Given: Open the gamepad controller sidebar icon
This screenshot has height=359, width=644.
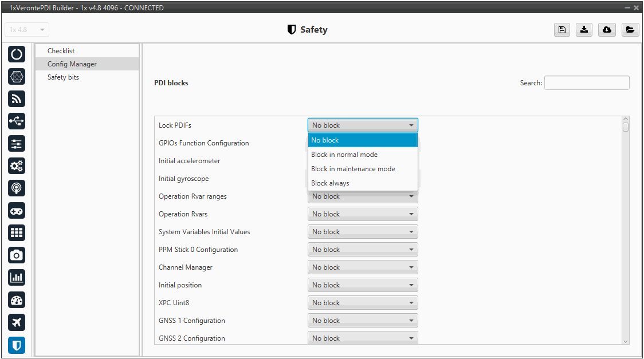Looking at the screenshot, I should [x=17, y=211].
